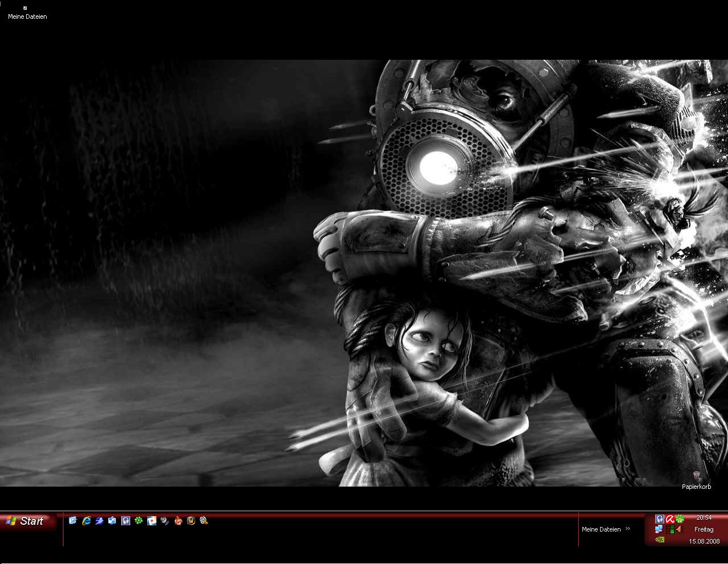Open the headphones app in Quick Launch

point(126,520)
